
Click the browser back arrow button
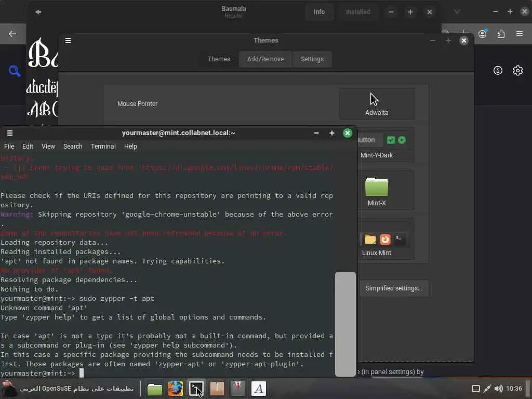[12, 34]
